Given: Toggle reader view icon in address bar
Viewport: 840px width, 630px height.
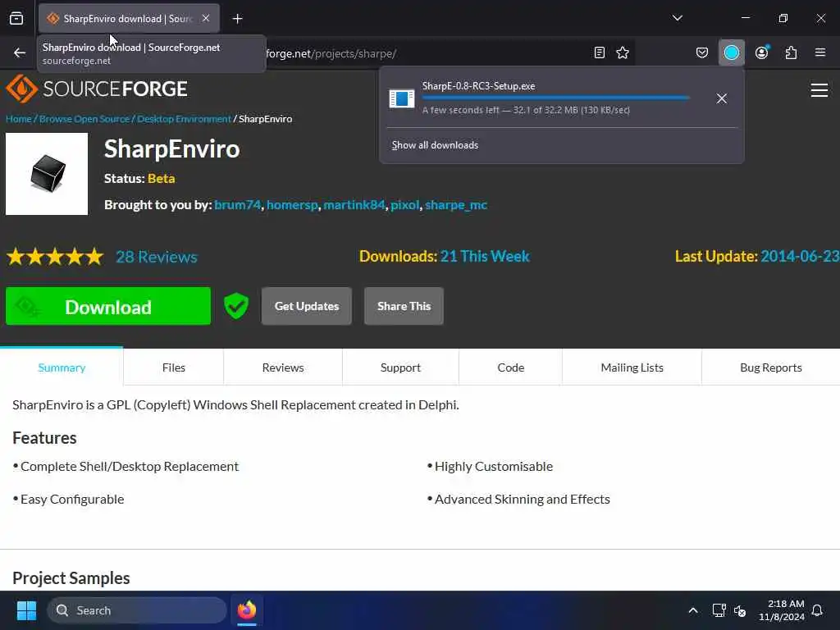Looking at the screenshot, I should point(600,52).
